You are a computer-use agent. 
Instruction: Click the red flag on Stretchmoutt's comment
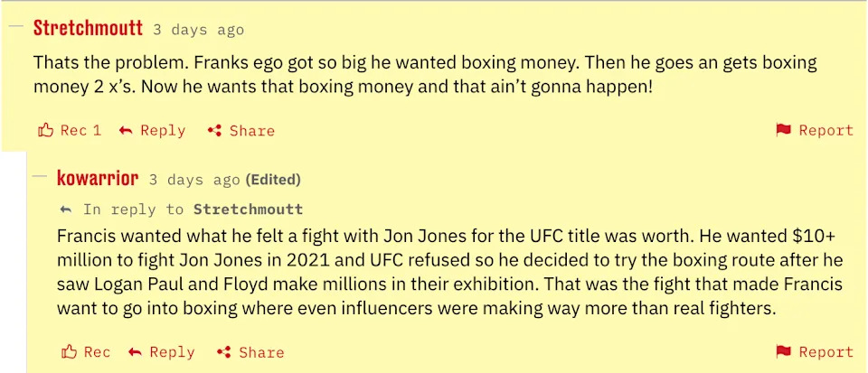click(784, 130)
